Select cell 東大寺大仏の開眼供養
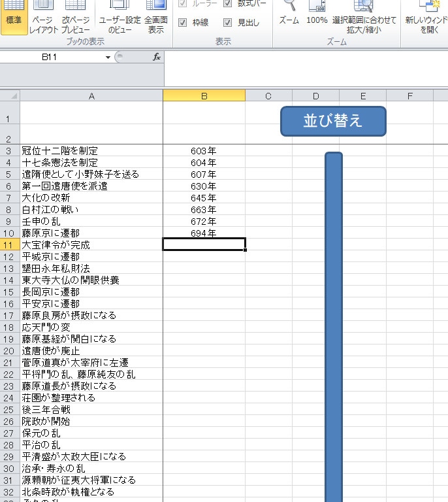 tap(91, 280)
